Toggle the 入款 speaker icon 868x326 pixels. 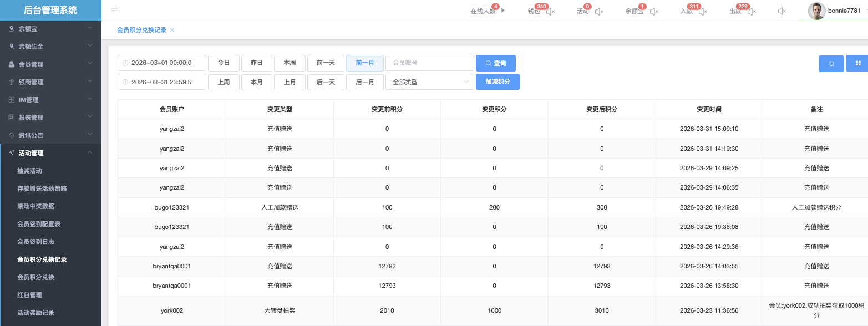[x=703, y=12]
